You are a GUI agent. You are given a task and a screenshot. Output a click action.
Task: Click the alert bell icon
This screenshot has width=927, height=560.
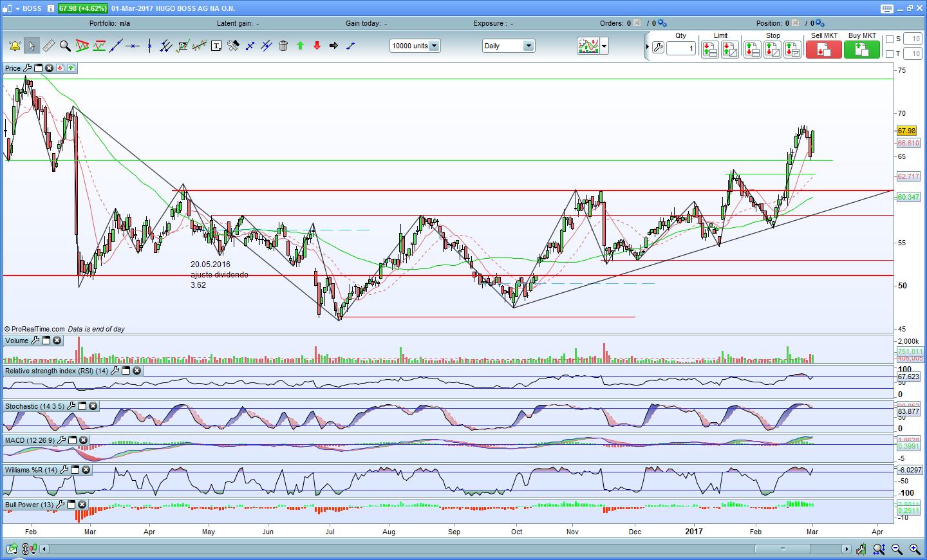click(15, 46)
